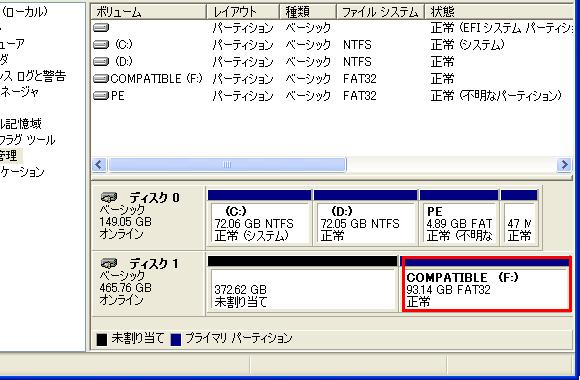Click 正常 (システム) status in volume list
Screen dimensions: 580x380
coord(468,45)
